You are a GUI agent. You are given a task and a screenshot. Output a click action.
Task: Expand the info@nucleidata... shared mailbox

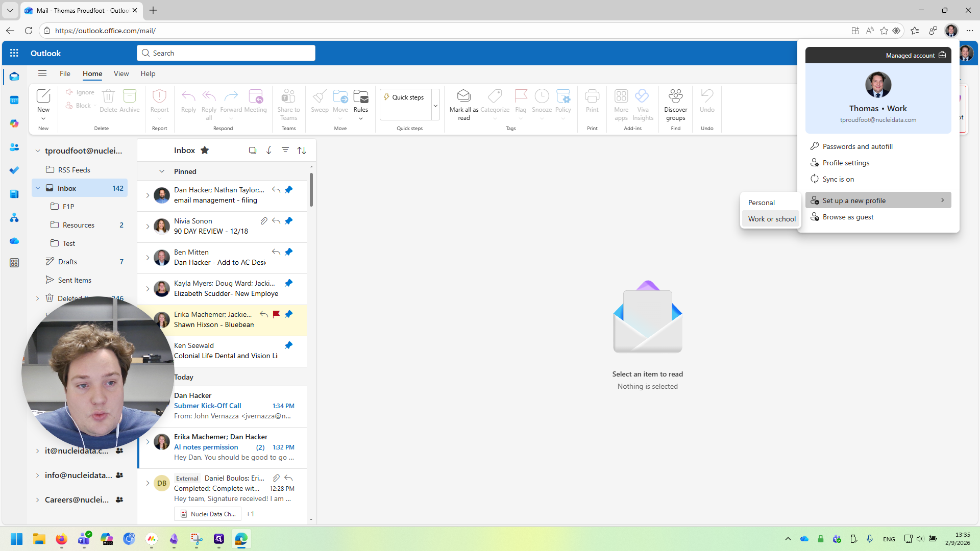(x=37, y=475)
